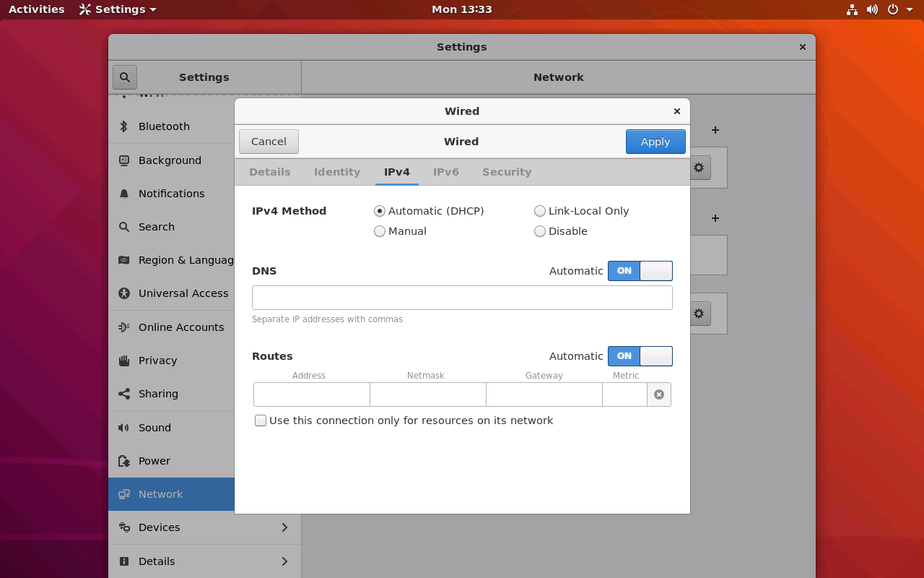Image resolution: width=924 pixels, height=578 pixels.
Task: Click the Bluetooth icon in sidebar
Action: tap(124, 126)
